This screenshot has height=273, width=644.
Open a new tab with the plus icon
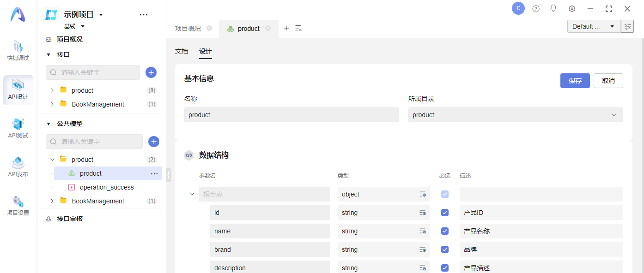point(286,28)
